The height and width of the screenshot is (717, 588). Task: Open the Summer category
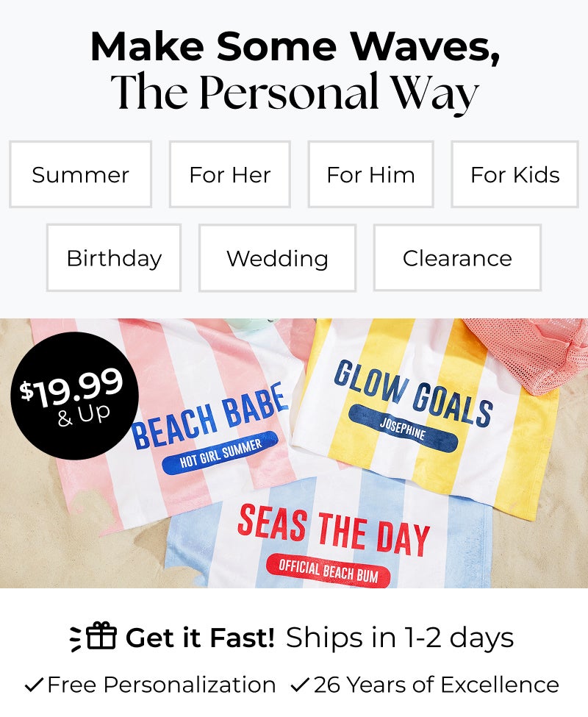click(x=80, y=175)
